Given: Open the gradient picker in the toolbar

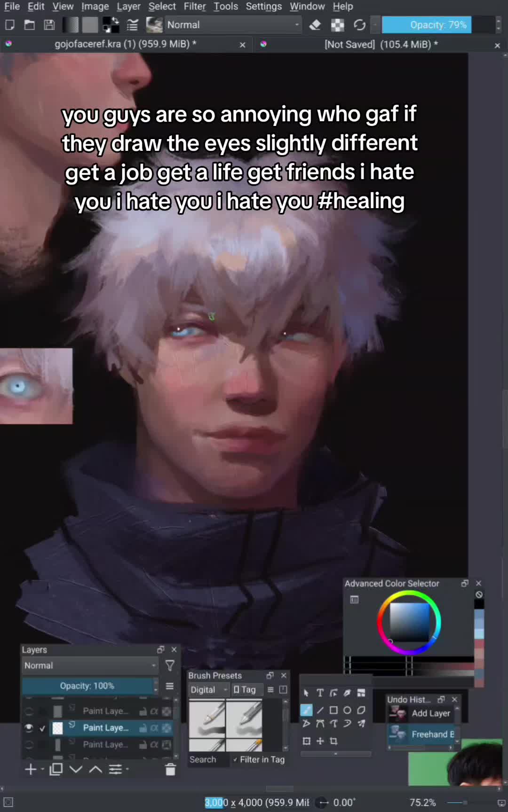Looking at the screenshot, I should [x=71, y=25].
